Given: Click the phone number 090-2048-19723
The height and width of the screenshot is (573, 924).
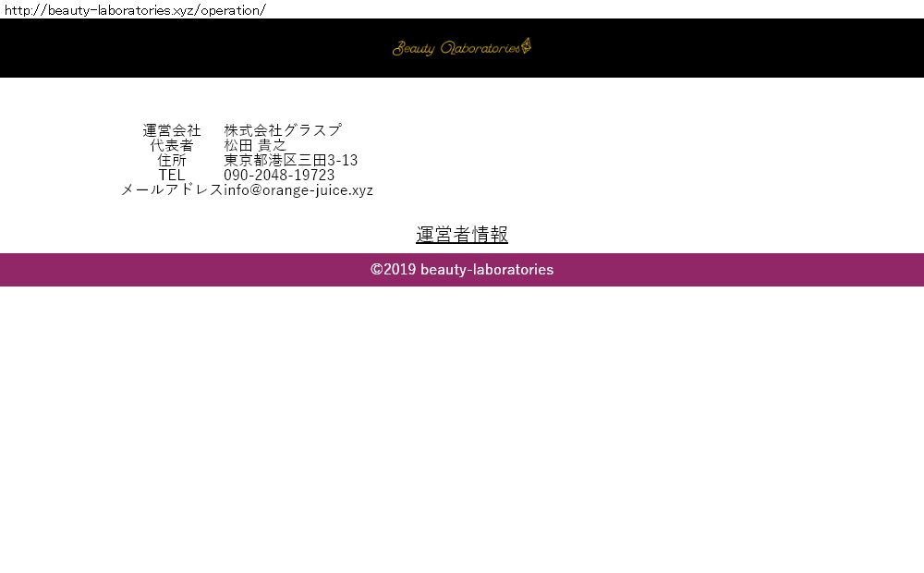Looking at the screenshot, I should coord(279,176).
